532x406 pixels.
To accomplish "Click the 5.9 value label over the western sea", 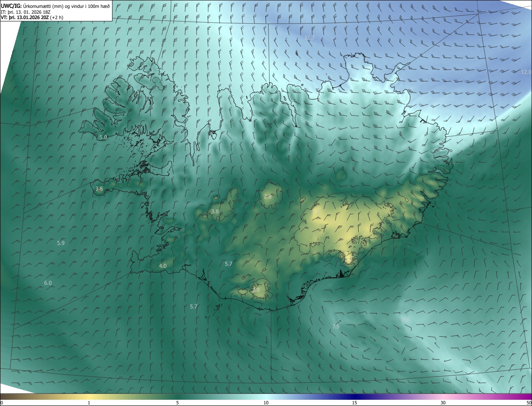I will click(x=61, y=243).
